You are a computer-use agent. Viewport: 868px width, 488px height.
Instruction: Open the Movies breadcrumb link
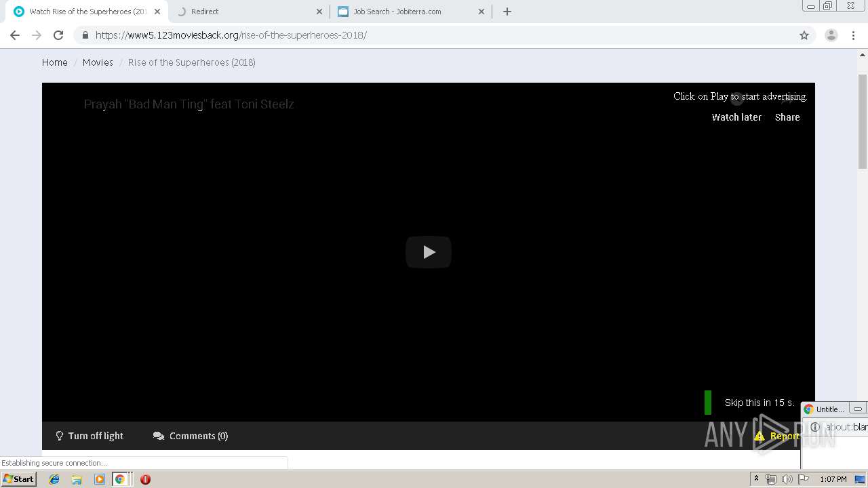98,62
